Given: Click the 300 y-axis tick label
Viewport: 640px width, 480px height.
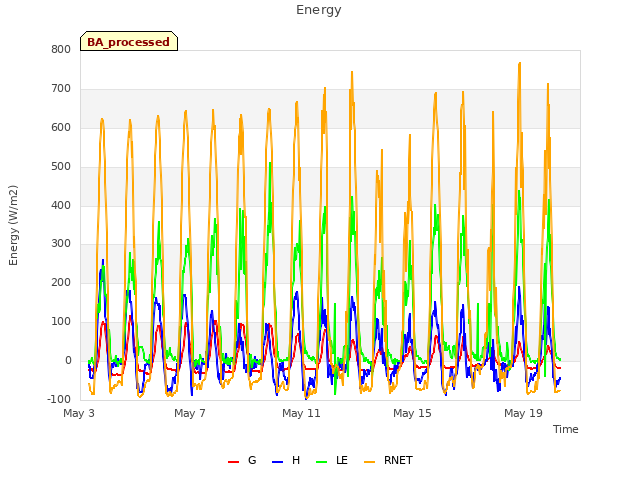Looking at the screenshot, I should click(61, 244).
